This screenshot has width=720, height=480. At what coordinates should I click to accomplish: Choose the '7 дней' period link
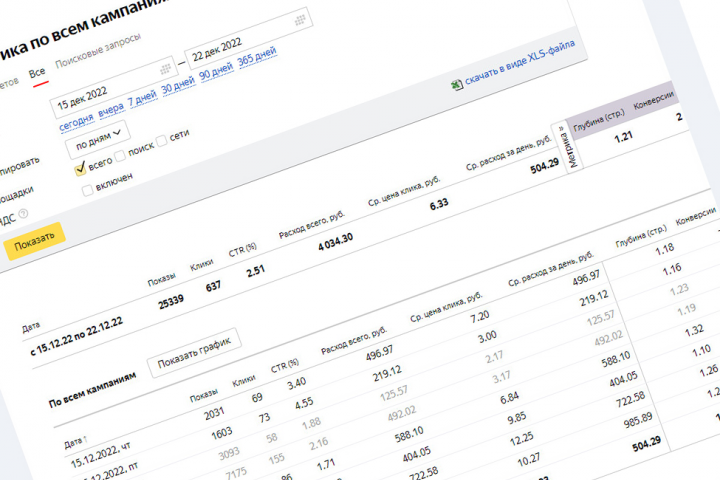tap(142, 97)
